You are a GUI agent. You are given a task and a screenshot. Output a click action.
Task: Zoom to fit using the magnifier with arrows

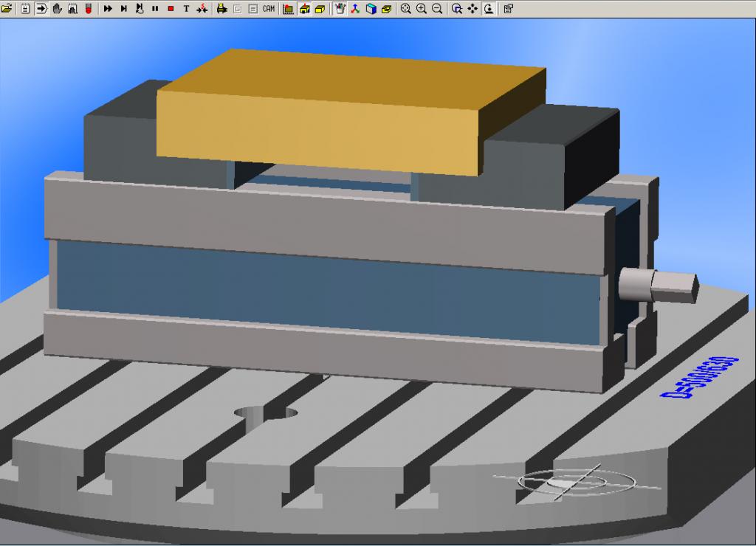[x=406, y=9]
